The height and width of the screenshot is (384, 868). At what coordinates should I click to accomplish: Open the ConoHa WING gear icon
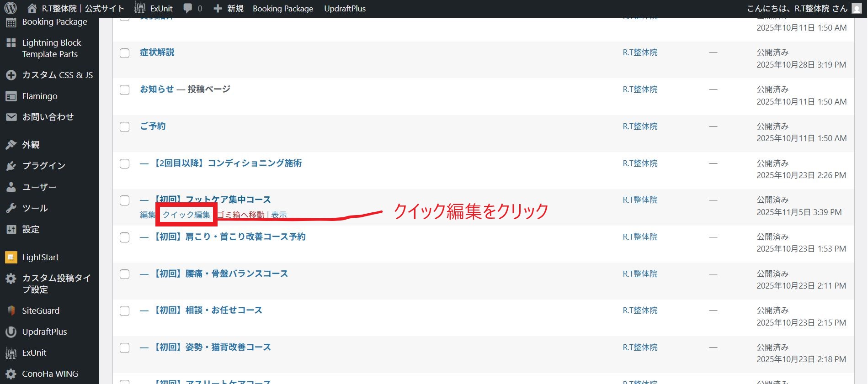11,374
